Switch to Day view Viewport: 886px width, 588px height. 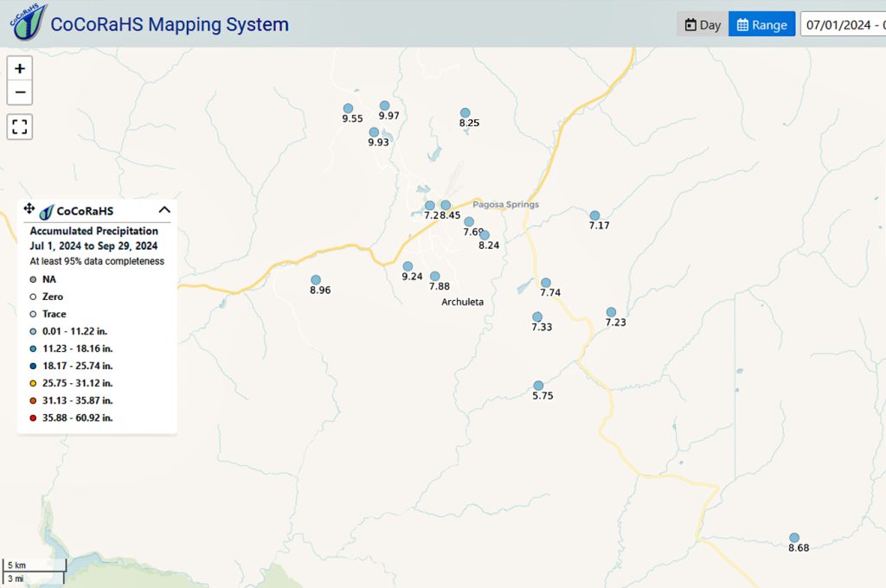[x=703, y=25]
